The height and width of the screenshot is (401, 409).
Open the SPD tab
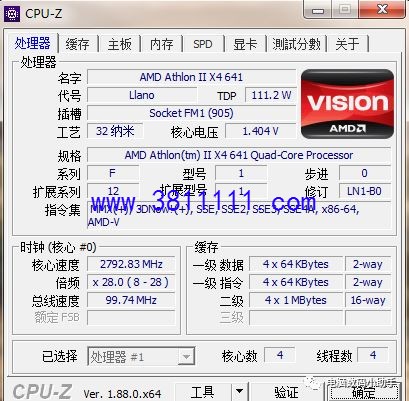point(203,44)
